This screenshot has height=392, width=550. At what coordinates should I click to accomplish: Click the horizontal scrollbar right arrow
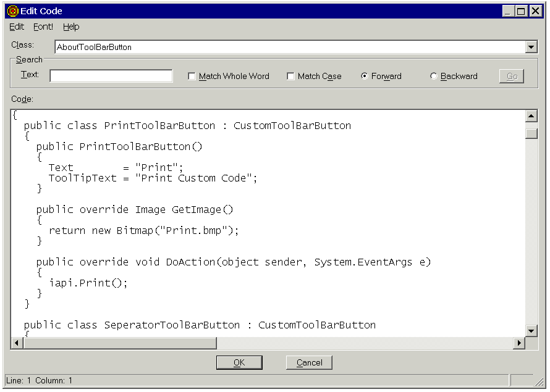[519, 343]
